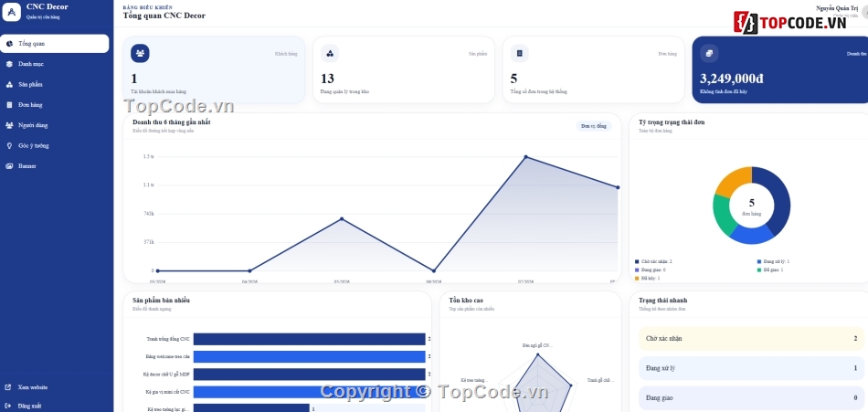Click the blue Đang xử lý legend swatch

pyautogui.click(x=759, y=261)
